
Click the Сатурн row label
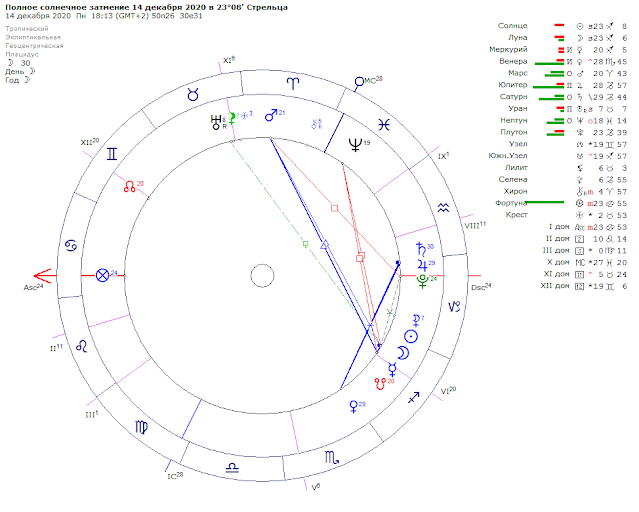point(513,97)
